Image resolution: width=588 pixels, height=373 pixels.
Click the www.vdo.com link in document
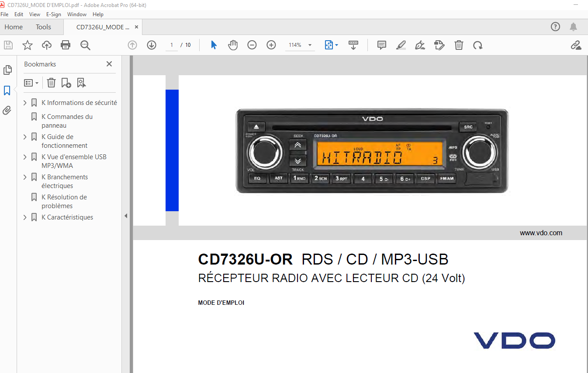point(541,233)
